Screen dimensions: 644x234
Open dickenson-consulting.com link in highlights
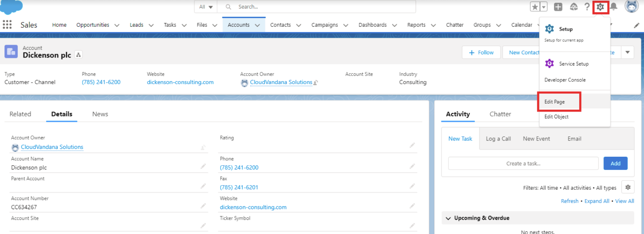click(x=180, y=82)
